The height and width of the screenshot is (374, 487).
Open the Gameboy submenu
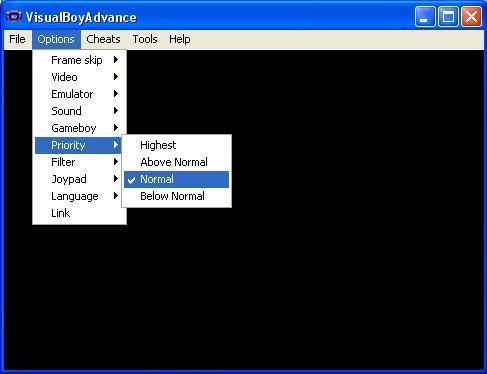pos(79,128)
